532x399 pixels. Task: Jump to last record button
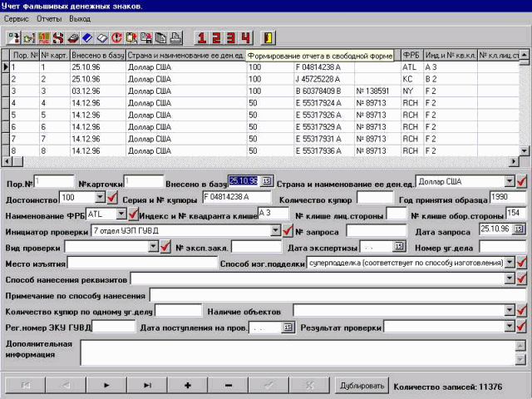pos(147,386)
